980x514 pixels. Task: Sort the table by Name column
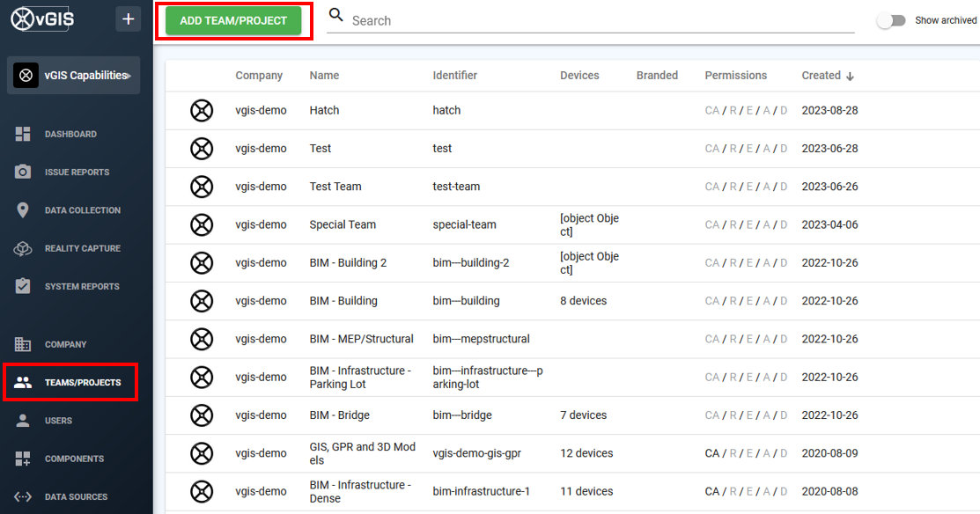324,75
